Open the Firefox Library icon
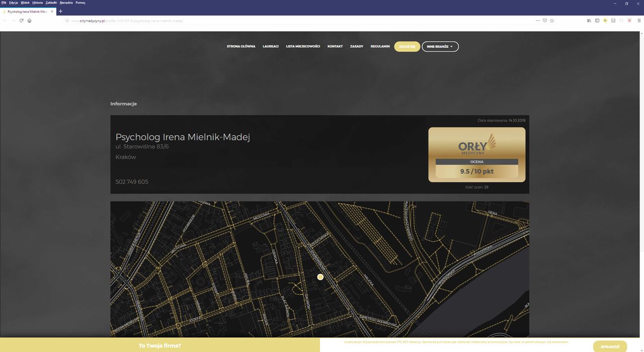The width and height of the screenshot is (644, 352). tap(589, 21)
